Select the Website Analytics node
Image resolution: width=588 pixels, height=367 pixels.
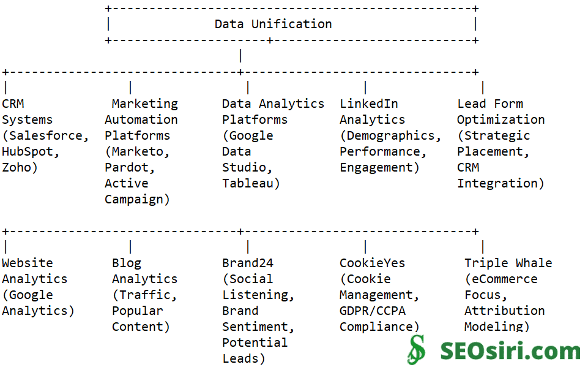pos(34,271)
